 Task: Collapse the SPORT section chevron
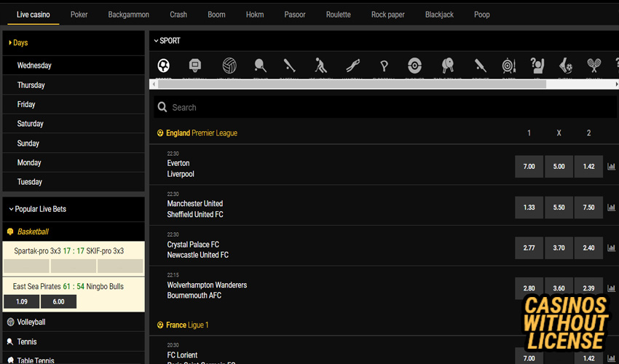point(156,41)
